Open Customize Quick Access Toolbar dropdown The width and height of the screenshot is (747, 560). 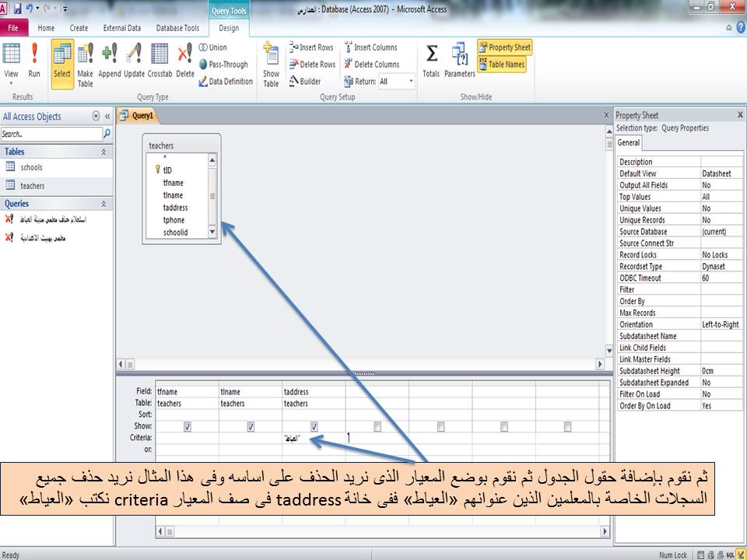click(65, 9)
